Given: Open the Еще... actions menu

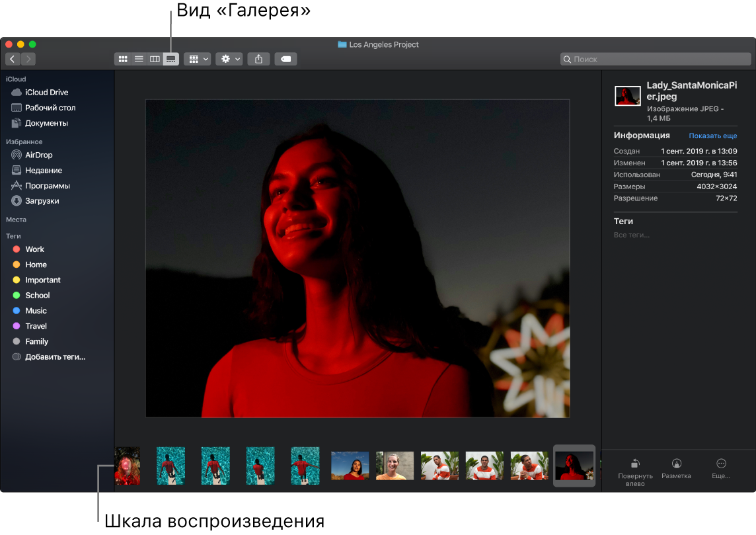Looking at the screenshot, I should [720, 470].
